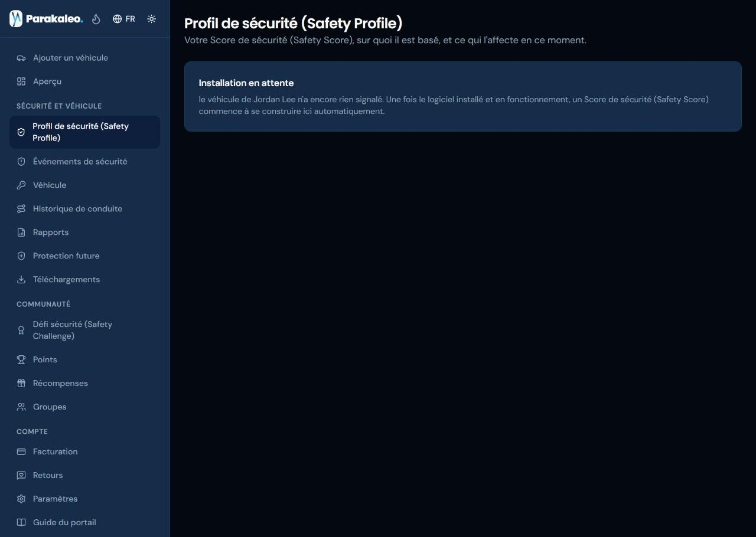Click the grid icon beside Aperçu

point(21,81)
